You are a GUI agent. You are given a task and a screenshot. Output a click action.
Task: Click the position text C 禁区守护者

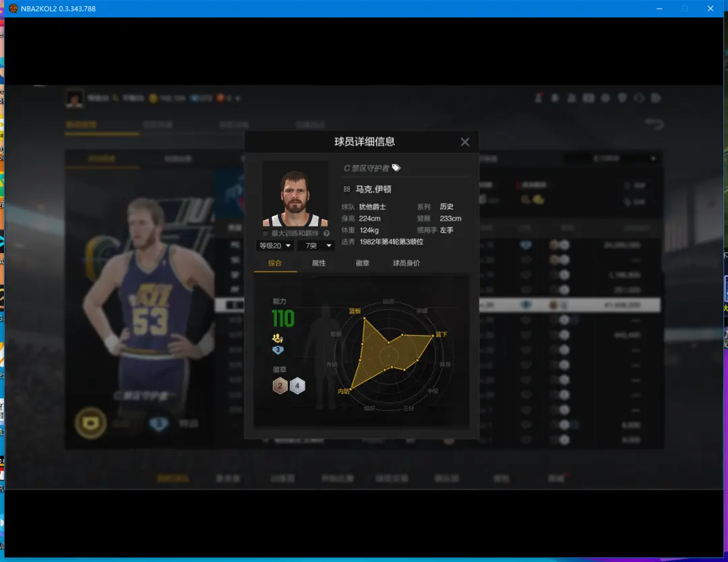366,168
